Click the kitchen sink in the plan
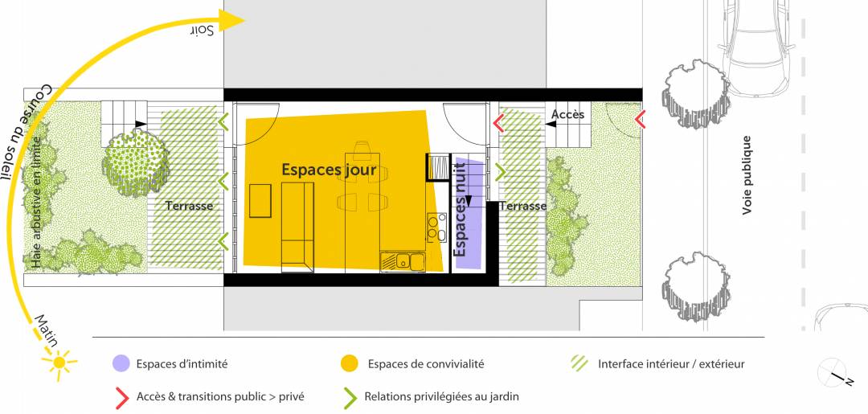 tap(404, 261)
